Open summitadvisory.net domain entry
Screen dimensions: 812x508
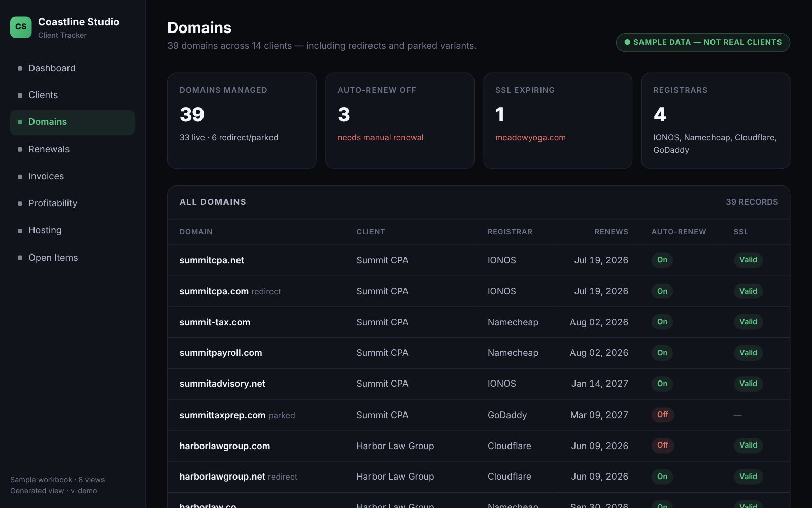(x=222, y=384)
